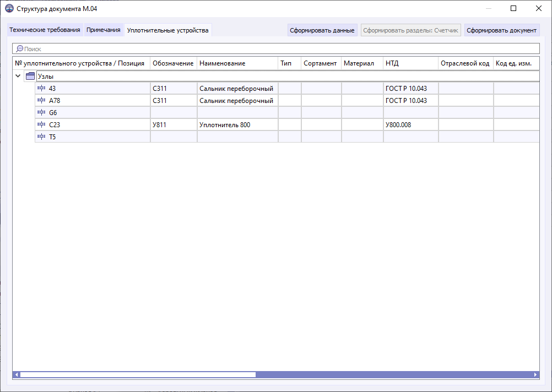The width and height of the screenshot is (552, 392).
Task: Click the seal device icon beside row A78
Action: click(41, 100)
